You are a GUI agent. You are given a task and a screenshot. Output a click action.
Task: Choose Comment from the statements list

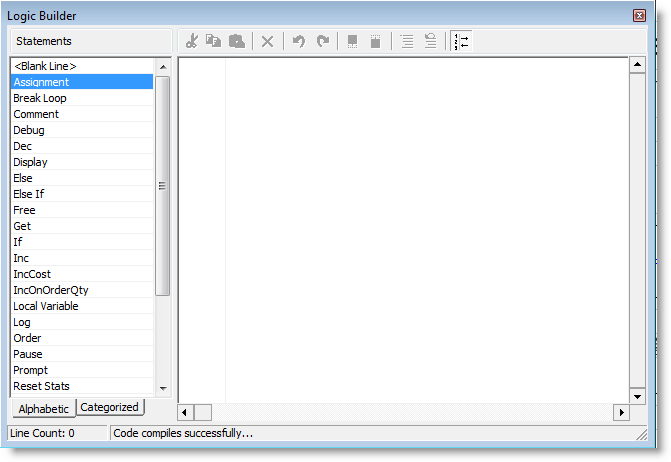pyautogui.click(x=82, y=114)
